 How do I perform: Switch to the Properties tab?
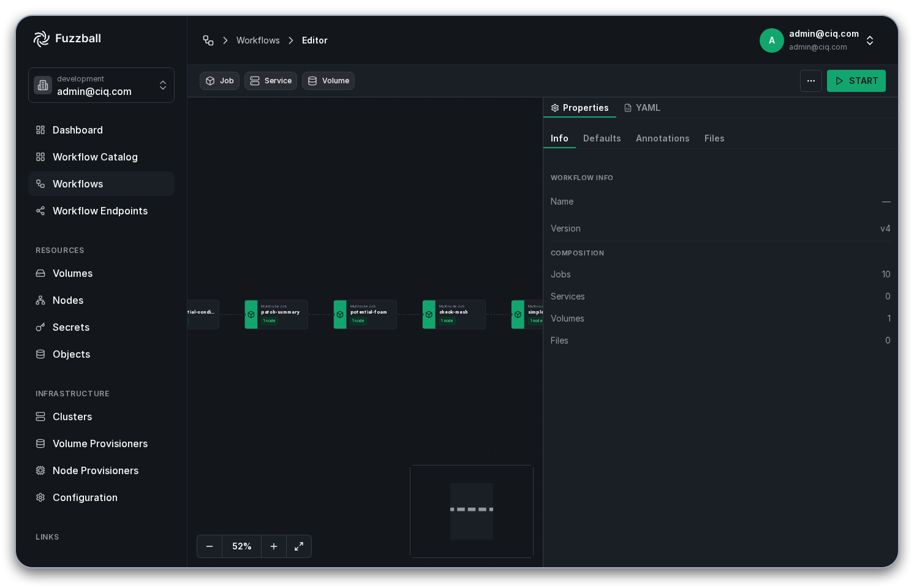click(x=580, y=108)
